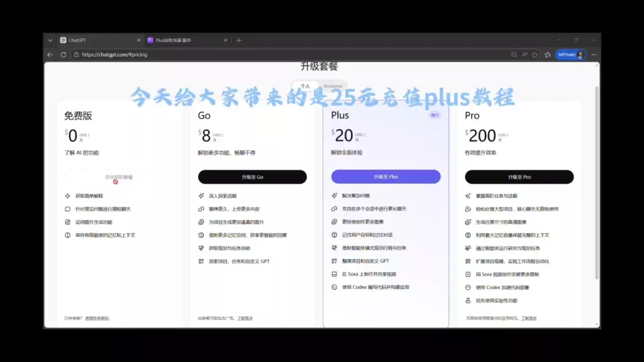The image size is (644, 362).
Task: Add this page to favorites star
Action: click(535, 55)
